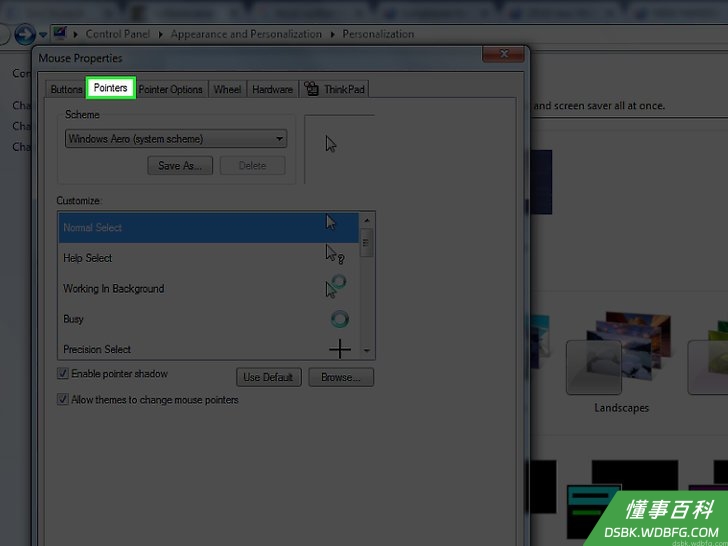Click the Customize list scroll down arrow
The image size is (728, 546).
367,351
